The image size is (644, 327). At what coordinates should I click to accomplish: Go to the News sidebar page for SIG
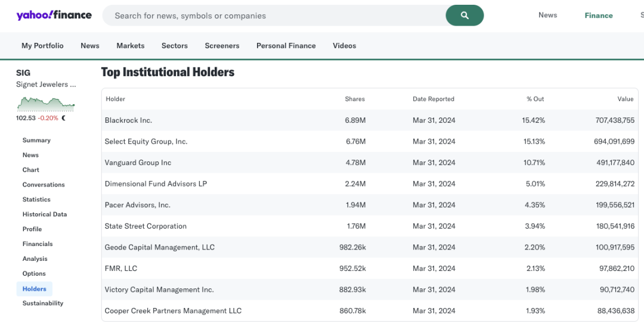pos(31,155)
